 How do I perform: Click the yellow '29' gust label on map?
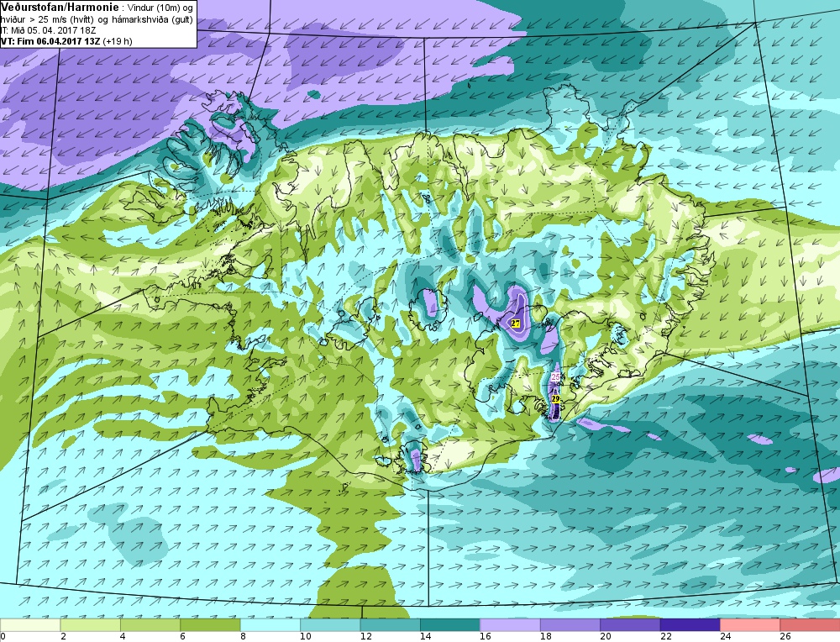(555, 399)
